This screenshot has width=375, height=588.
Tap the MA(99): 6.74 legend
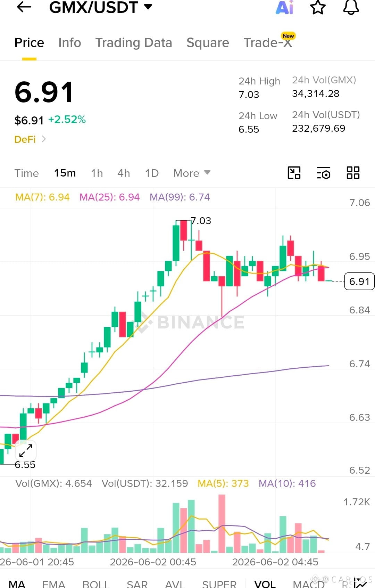click(180, 197)
